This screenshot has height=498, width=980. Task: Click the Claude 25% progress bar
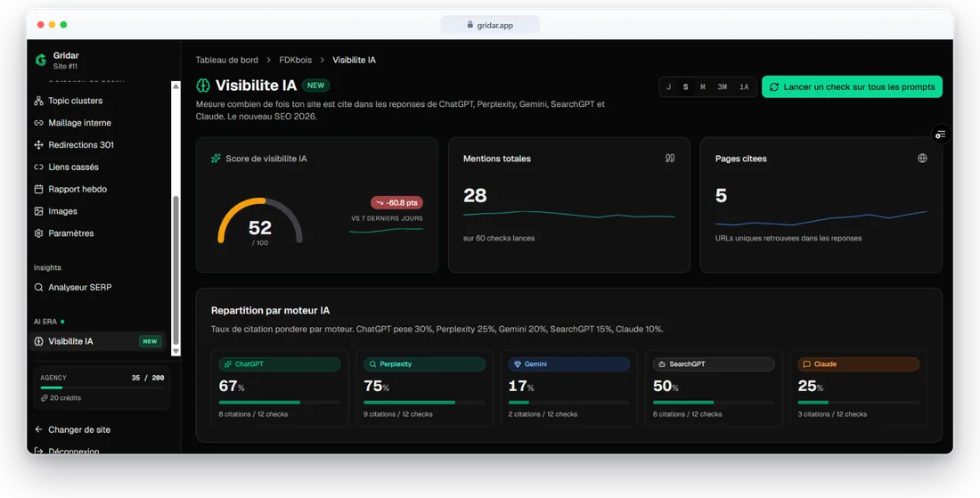(858, 403)
